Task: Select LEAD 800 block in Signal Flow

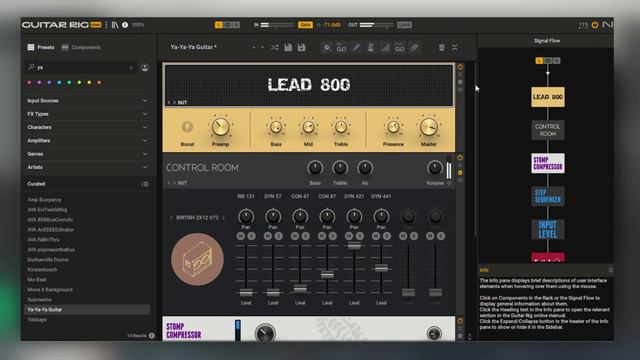Action: pyautogui.click(x=548, y=97)
